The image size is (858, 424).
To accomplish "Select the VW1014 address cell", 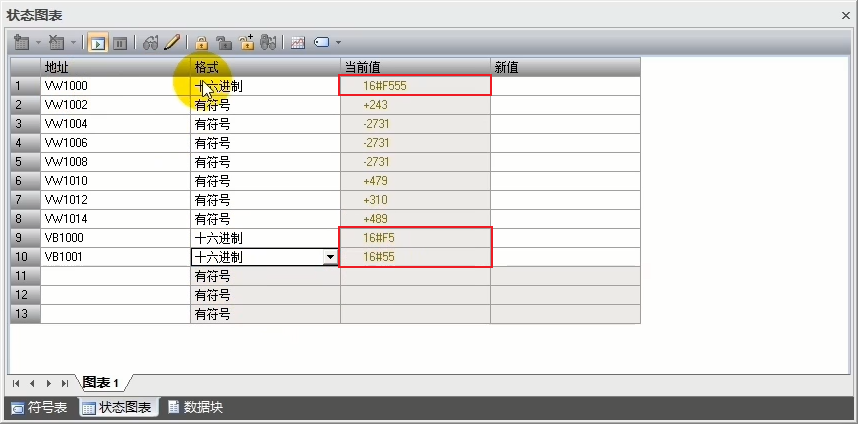I will [x=115, y=219].
